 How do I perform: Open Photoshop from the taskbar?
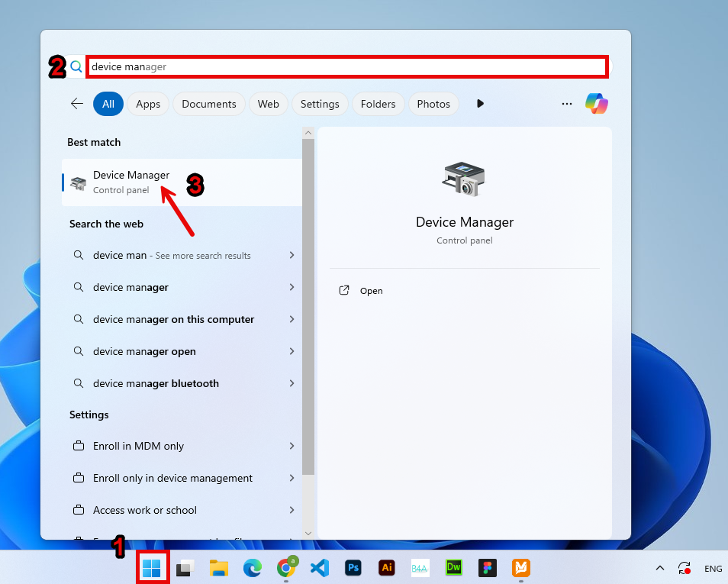point(353,568)
